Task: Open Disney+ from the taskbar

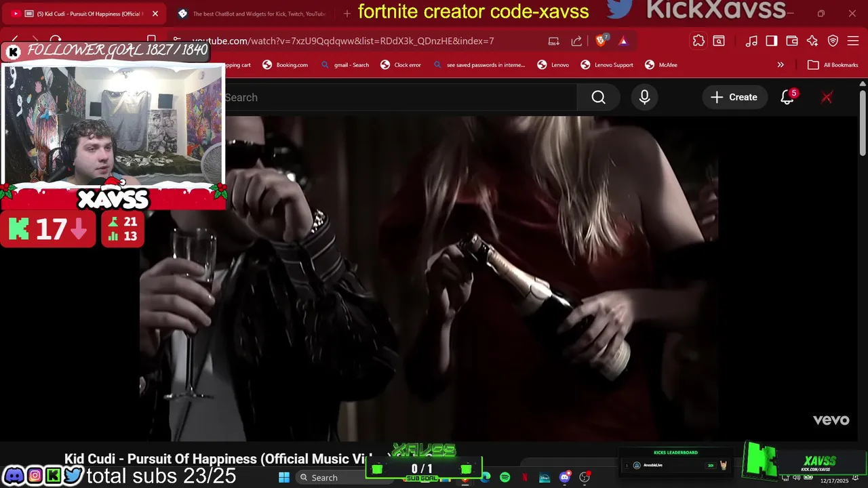Action: point(545,478)
